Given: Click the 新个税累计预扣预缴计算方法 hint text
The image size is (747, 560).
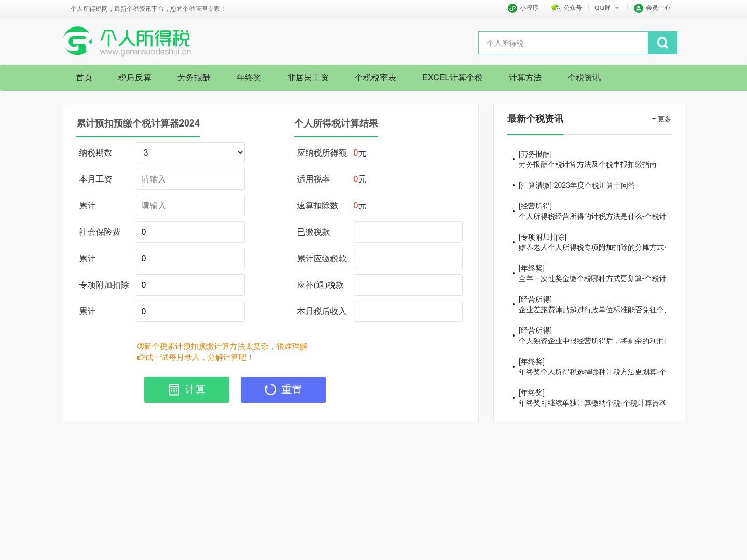Looking at the screenshot, I should coord(222,347).
